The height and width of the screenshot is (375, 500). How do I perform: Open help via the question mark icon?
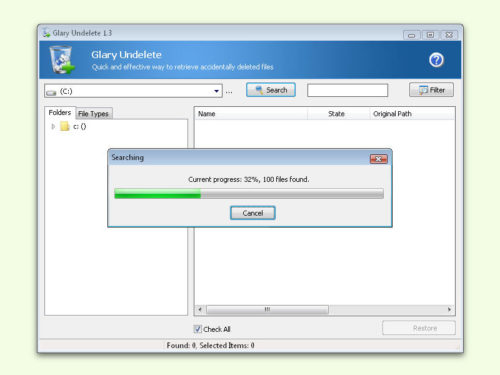(436, 60)
